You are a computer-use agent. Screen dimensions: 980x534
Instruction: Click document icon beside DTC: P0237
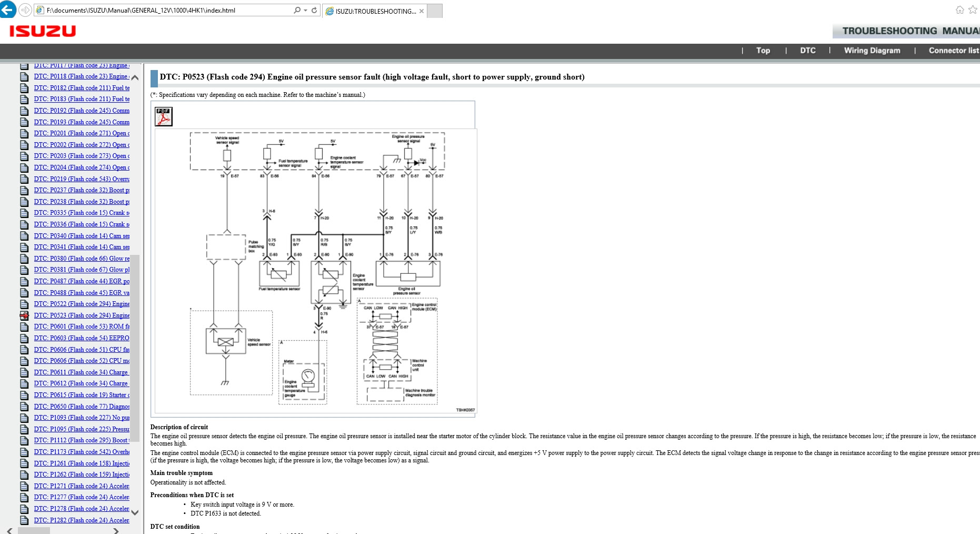click(24, 191)
